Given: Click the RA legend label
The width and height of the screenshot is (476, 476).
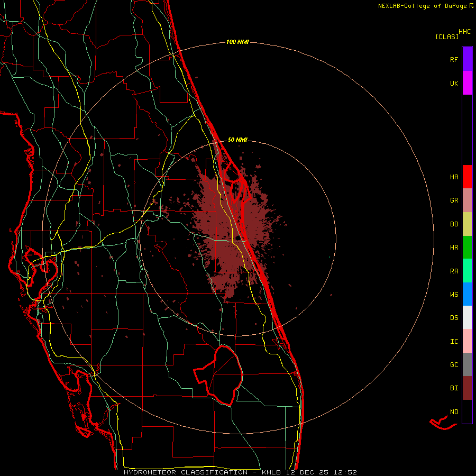Looking at the screenshot, I should click(x=454, y=271).
